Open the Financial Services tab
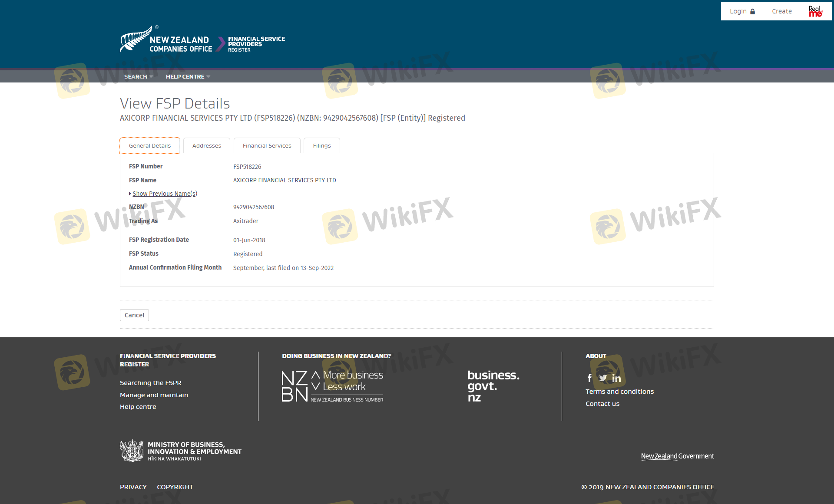 click(267, 146)
